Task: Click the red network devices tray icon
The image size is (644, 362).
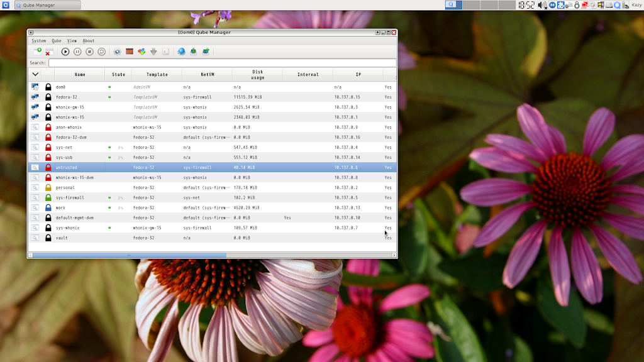Action: (x=585, y=5)
